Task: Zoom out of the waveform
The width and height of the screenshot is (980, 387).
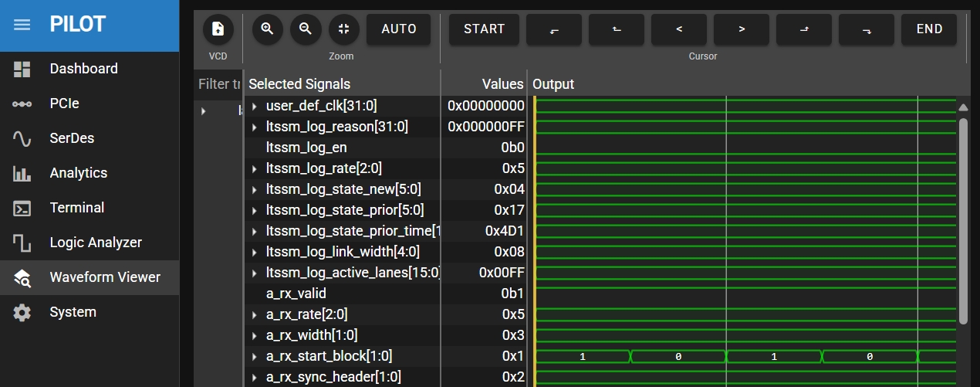Action: pyautogui.click(x=306, y=29)
